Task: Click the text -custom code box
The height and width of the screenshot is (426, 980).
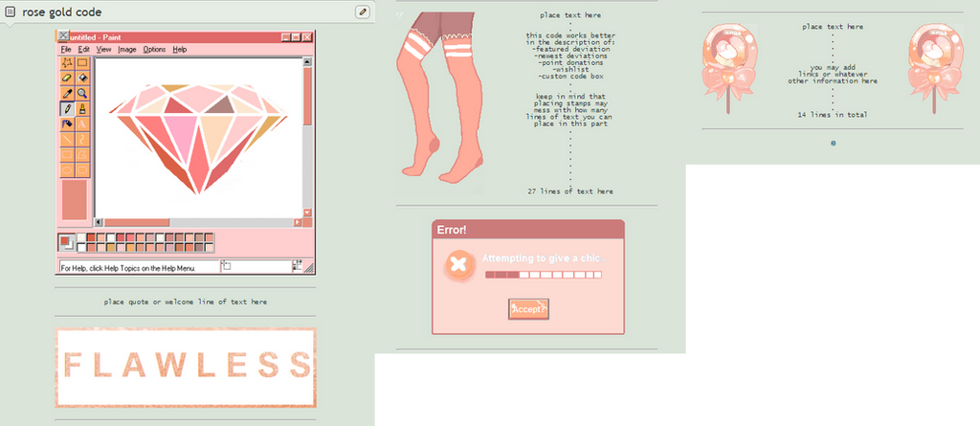Action: pyautogui.click(x=570, y=77)
